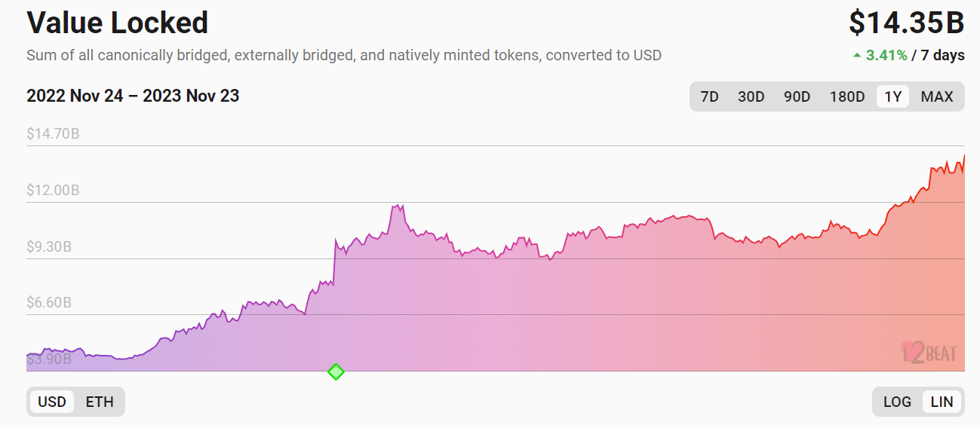
Task: Click the green diamond milestone marker
Action: tap(336, 371)
